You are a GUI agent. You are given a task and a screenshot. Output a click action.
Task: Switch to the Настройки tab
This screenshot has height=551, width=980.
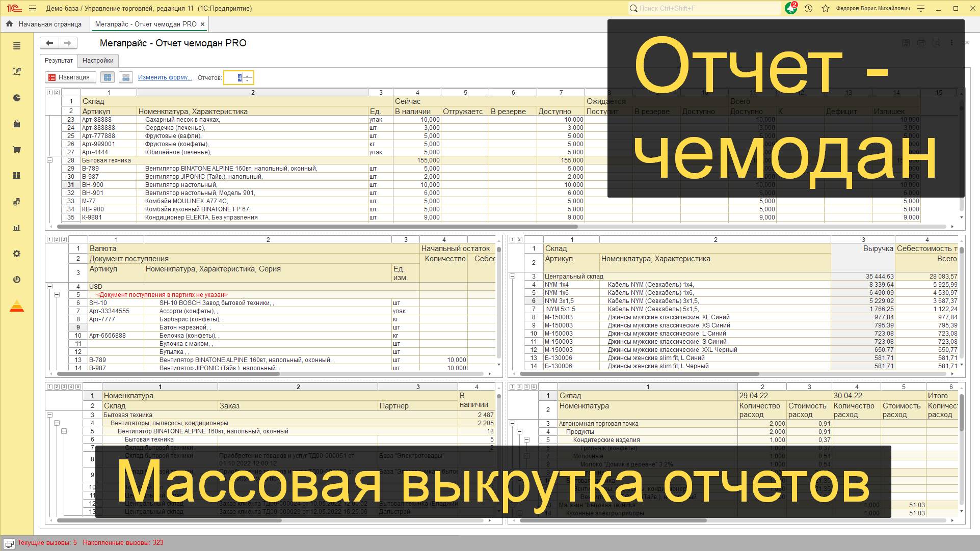click(98, 61)
